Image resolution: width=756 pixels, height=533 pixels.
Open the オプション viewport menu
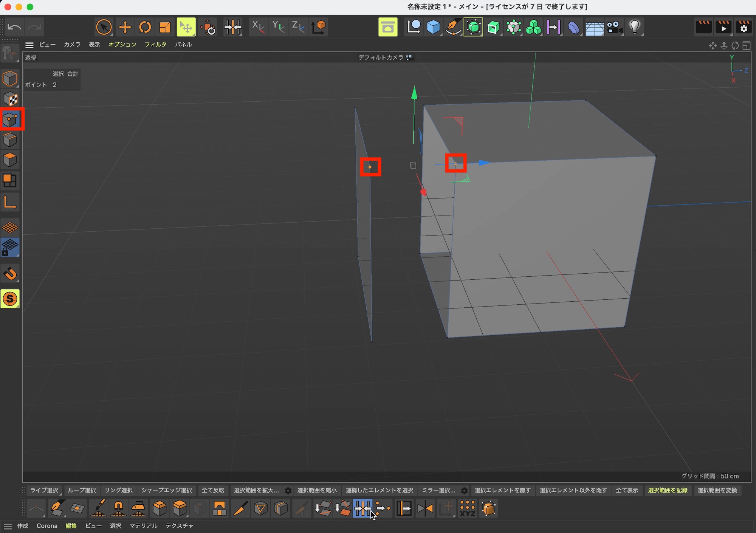point(122,45)
